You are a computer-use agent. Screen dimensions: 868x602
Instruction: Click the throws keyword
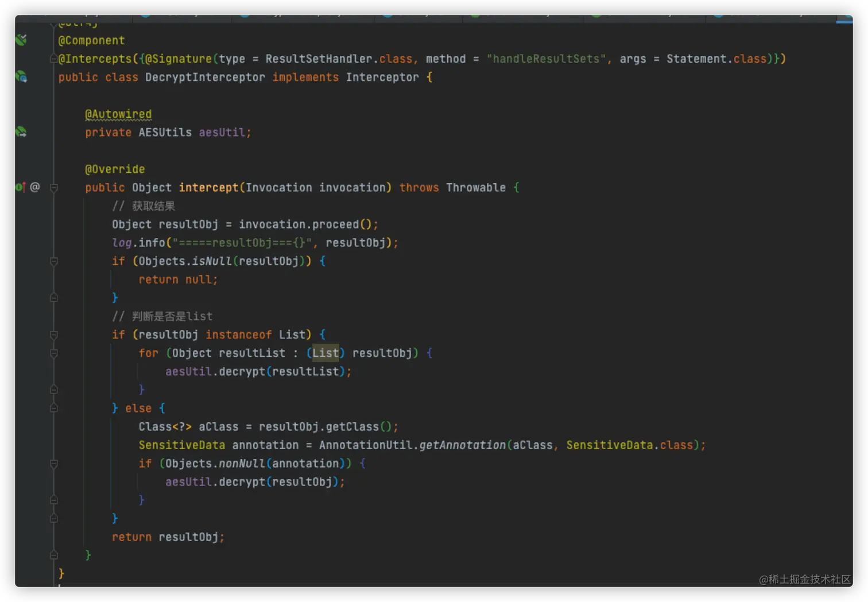coord(419,187)
